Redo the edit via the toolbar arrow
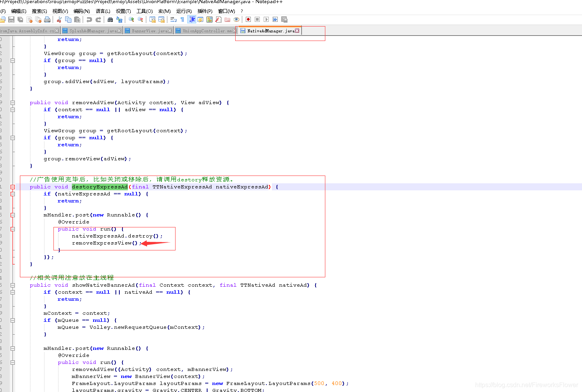Screen dimensions: 582x392 (98, 20)
